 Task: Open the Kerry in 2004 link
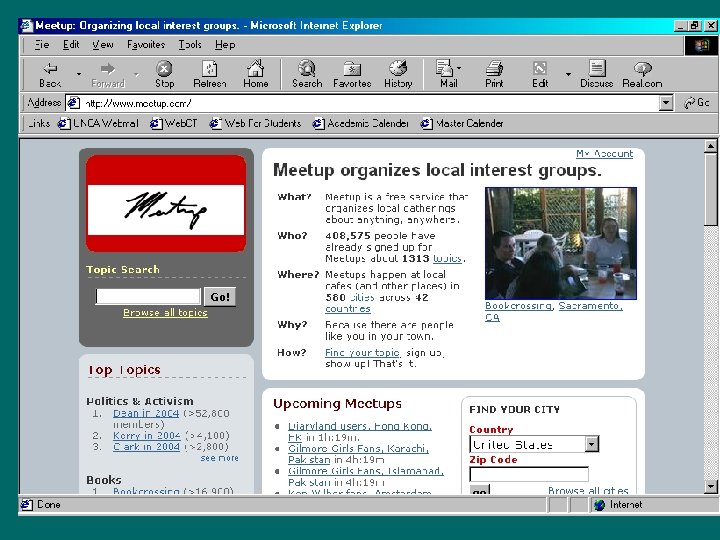(x=146, y=435)
